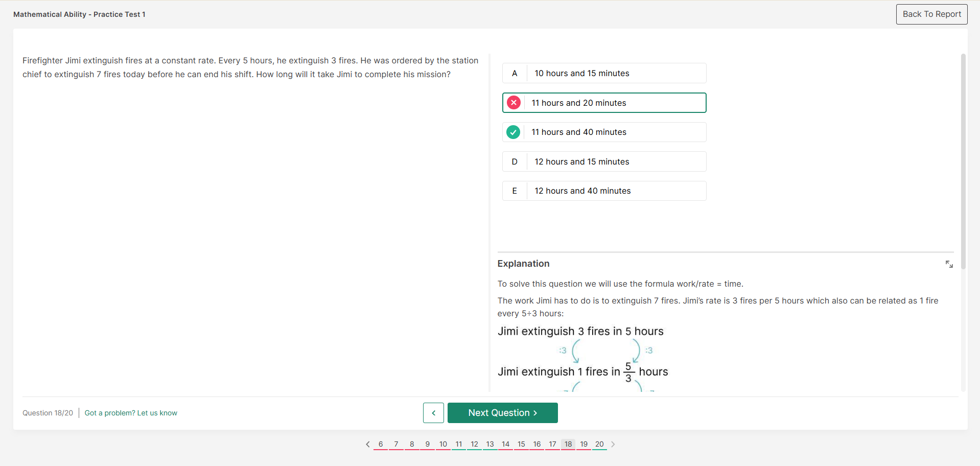Open the 'Got a problem? Let us know' link
980x466 pixels.
tap(131, 413)
